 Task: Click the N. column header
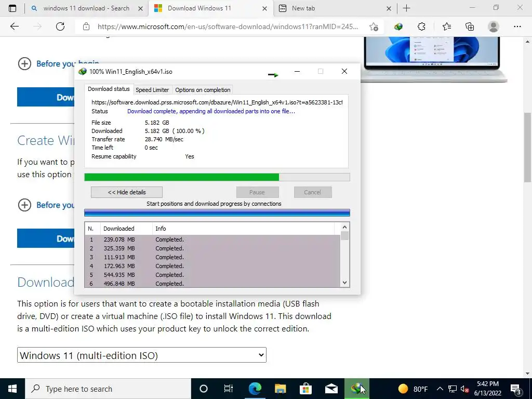[x=92, y=229]
